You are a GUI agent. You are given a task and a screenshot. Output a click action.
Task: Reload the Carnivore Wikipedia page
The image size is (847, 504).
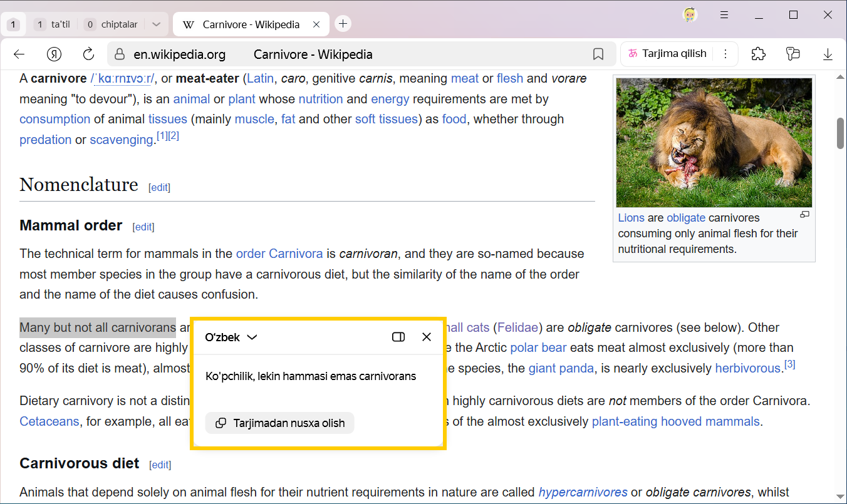88,54
